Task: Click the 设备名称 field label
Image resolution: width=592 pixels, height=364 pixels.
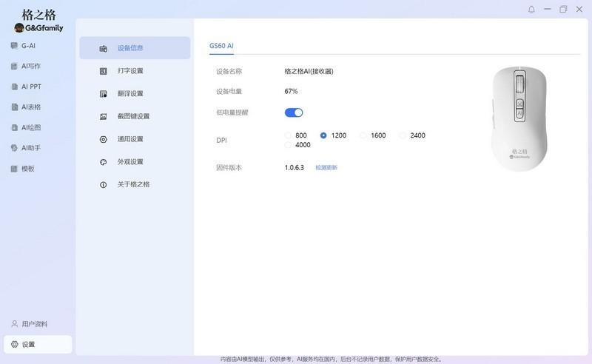Action: (229, 71)
